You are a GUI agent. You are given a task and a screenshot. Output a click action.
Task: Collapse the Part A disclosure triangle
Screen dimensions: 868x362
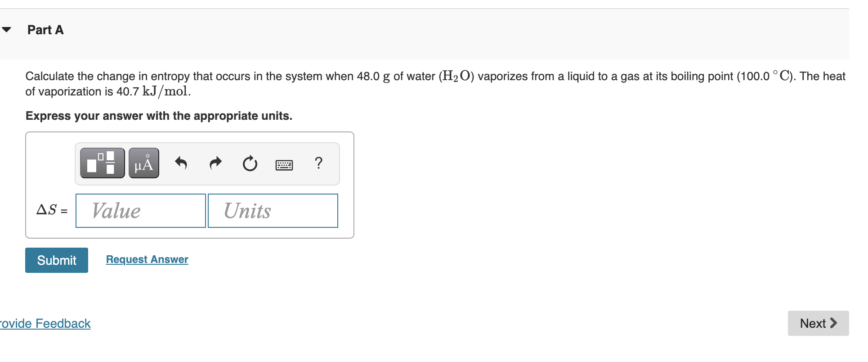pos(7,30)
